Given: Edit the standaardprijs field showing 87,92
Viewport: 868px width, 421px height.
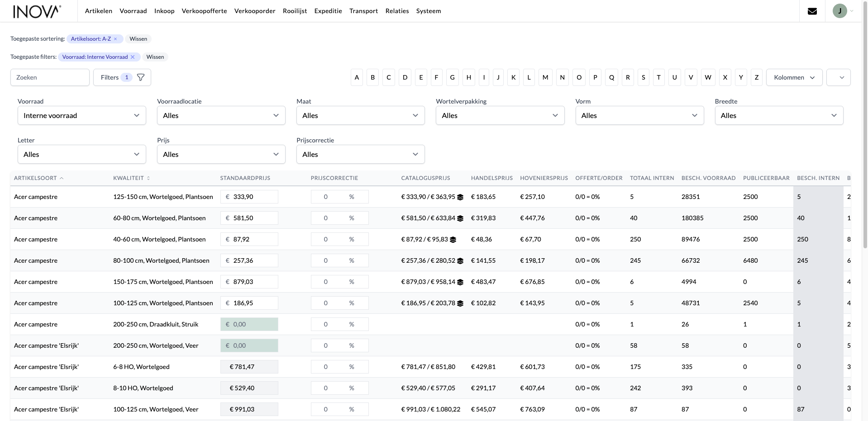Looking at the screenshot, I should [249, 239].
